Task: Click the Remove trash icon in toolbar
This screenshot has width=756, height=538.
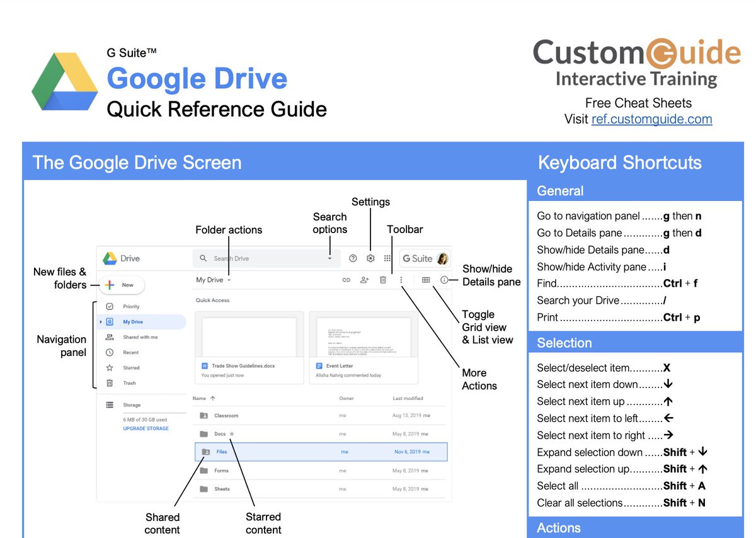Action: 382,280
